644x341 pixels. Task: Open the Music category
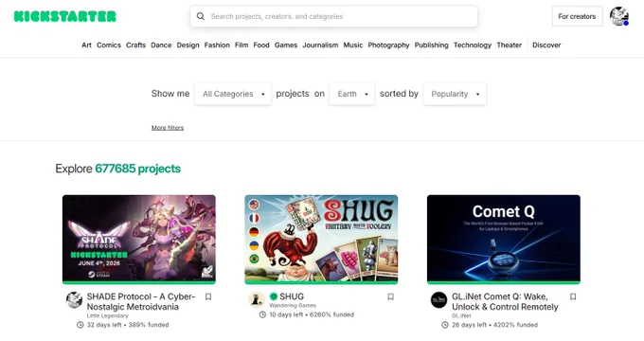353,45
